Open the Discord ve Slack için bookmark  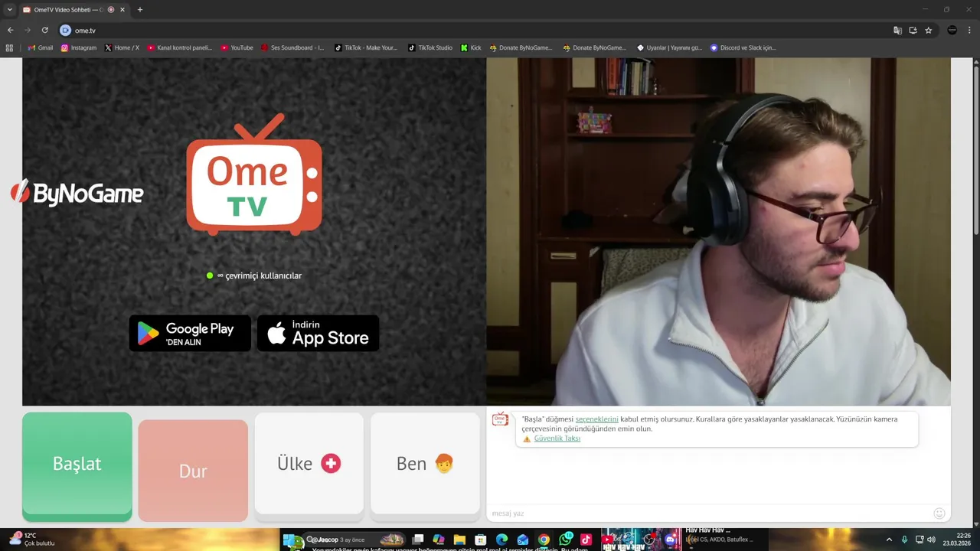point(743,47)
